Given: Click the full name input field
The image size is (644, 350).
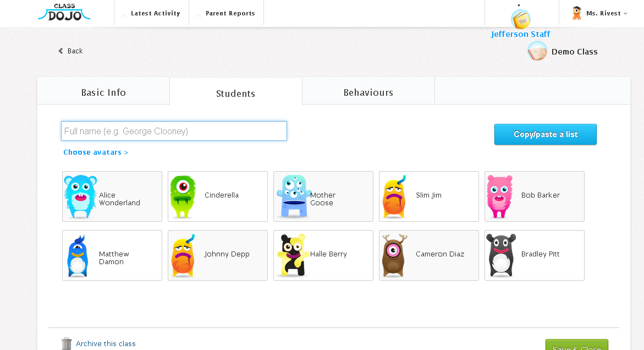Looking at the screenshot, I should pyautogui.click(x=173, y=131).
